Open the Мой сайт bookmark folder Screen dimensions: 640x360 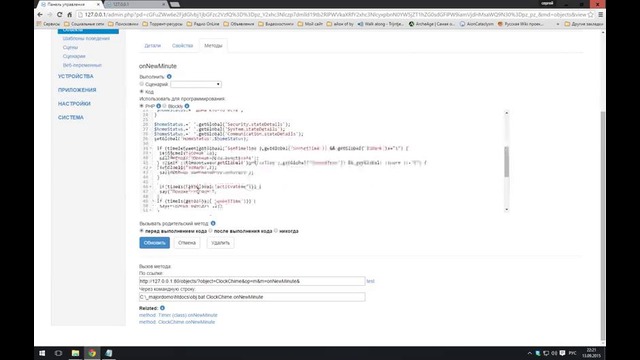(x=310, y=24)
